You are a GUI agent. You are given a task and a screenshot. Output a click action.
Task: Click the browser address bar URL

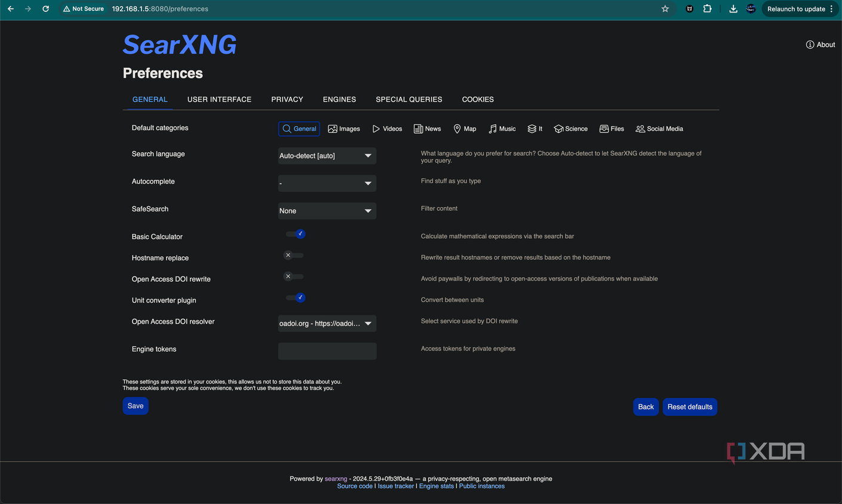(160, 9)
